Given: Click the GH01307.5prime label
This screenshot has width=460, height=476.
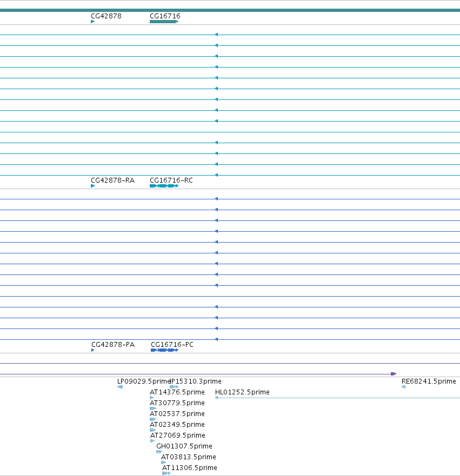Looking at the screenshot, I should (184, 446).
